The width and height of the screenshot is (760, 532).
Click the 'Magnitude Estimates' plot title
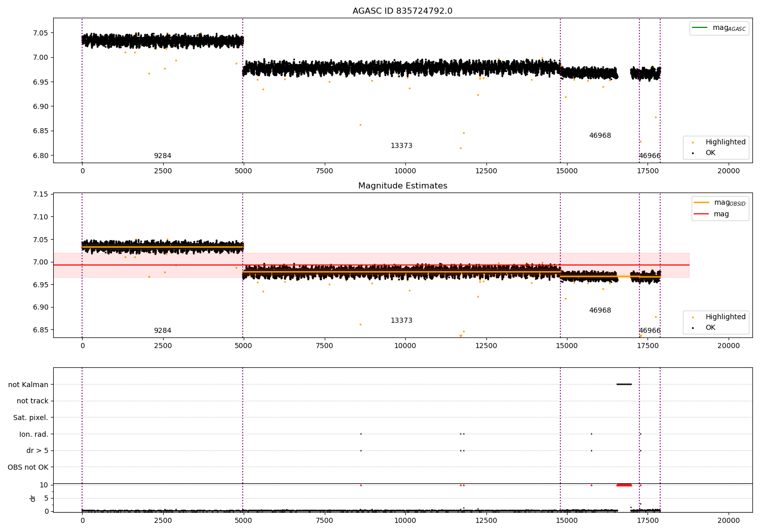pyautogui.click(x=402, y=186)
